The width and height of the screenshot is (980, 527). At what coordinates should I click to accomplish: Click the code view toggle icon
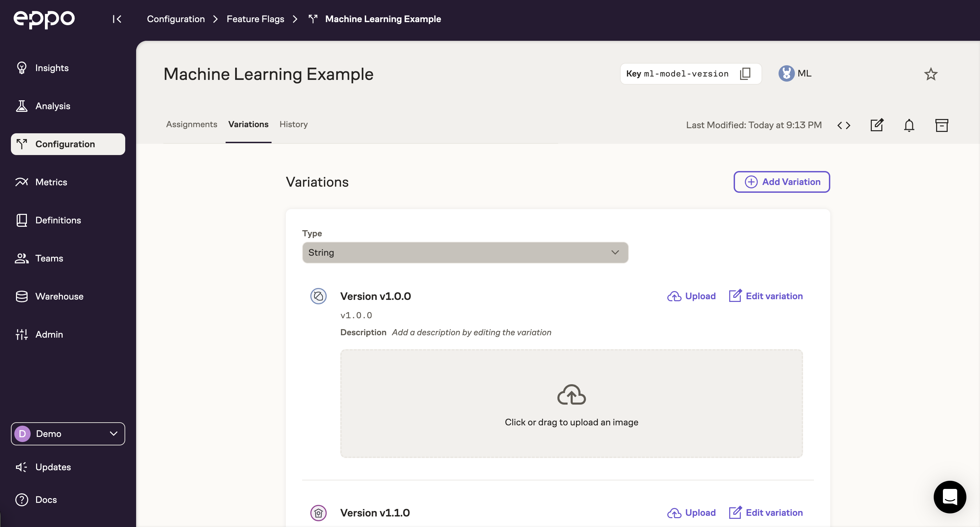click(x=844, y=124)
